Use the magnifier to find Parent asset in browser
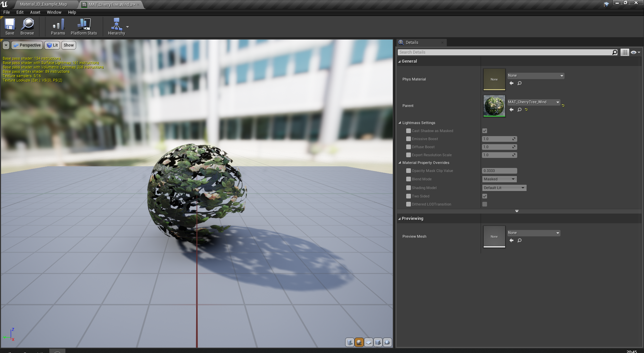644x353 pixels. click(x=519, y=110)
